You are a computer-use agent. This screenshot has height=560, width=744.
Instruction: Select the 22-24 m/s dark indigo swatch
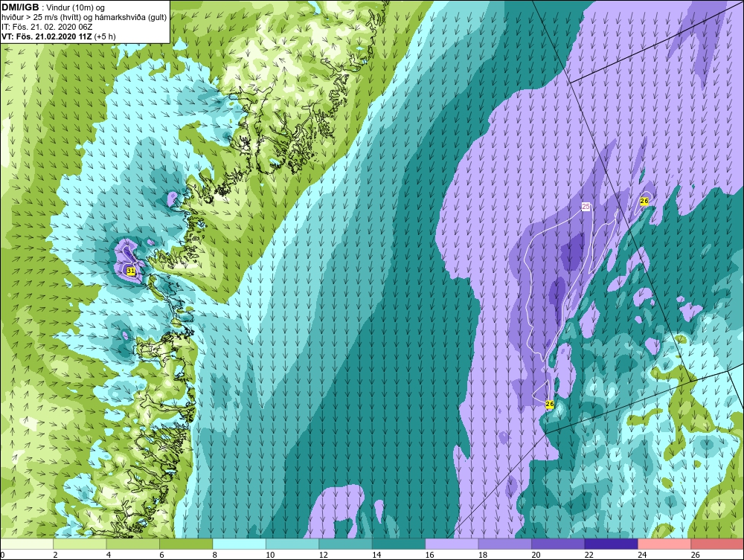click(611, 544)
